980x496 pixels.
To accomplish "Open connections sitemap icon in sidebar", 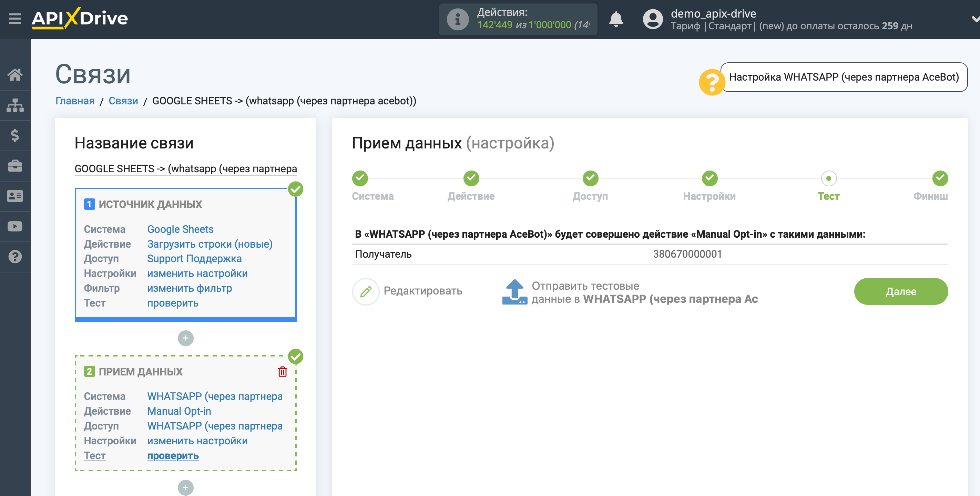I will (x=15, y=105).
